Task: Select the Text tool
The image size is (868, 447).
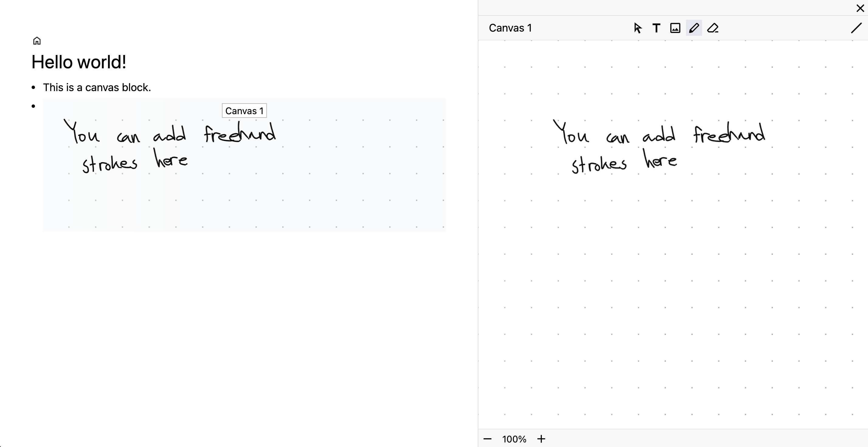Action: tap(656, 28)
